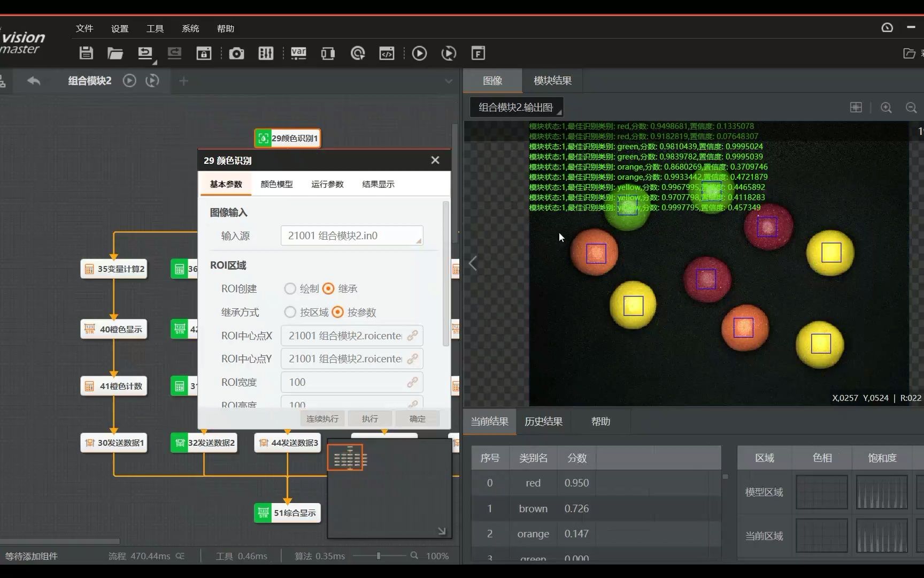This screenshot has width=924, height=578.
Task: Open the 历史结果 results tab
Action: (543, 421)
